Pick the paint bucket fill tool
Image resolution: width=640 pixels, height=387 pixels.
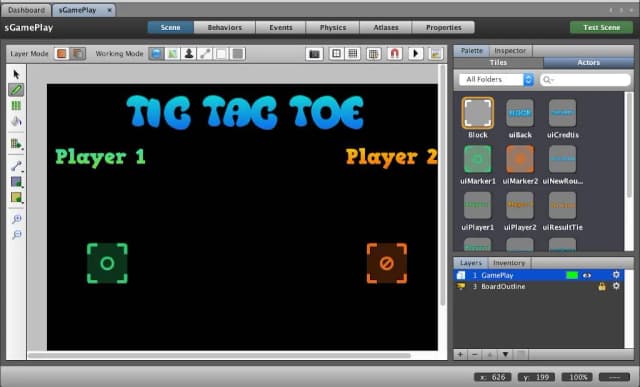tap(16, 121)
